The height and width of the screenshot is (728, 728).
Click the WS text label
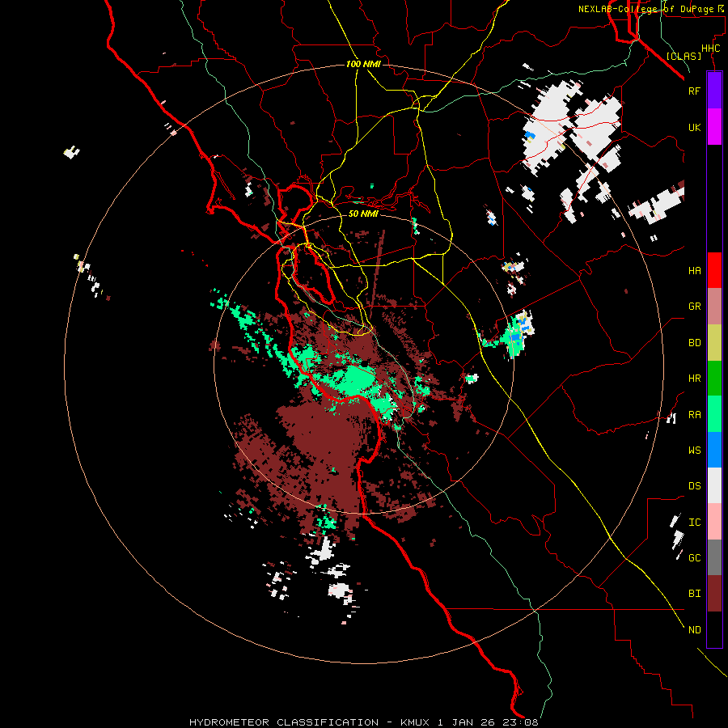coord(694,451)
